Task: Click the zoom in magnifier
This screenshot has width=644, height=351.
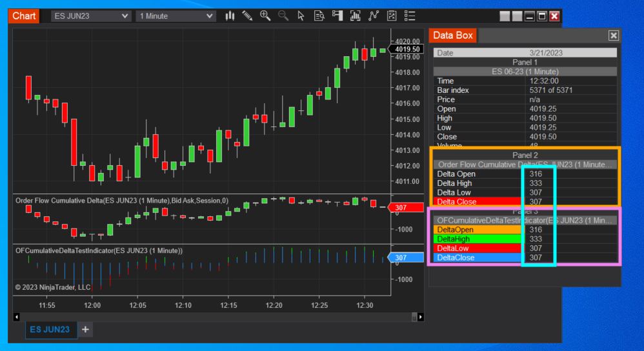Action: 265,16
